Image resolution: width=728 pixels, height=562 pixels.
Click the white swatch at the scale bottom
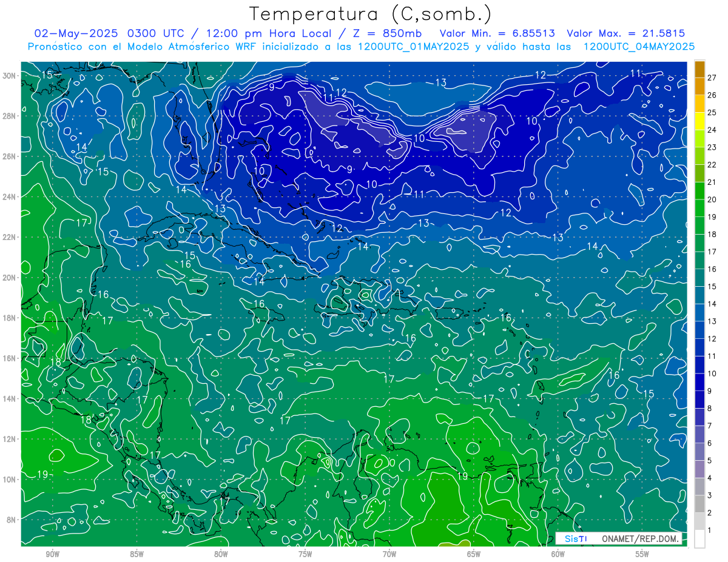(x=699, y=538)
